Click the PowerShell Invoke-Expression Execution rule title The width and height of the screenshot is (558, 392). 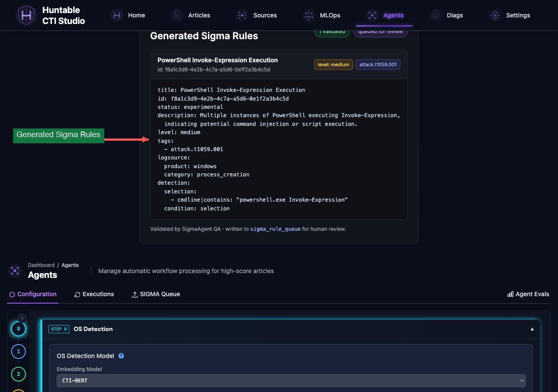[218, 60]
